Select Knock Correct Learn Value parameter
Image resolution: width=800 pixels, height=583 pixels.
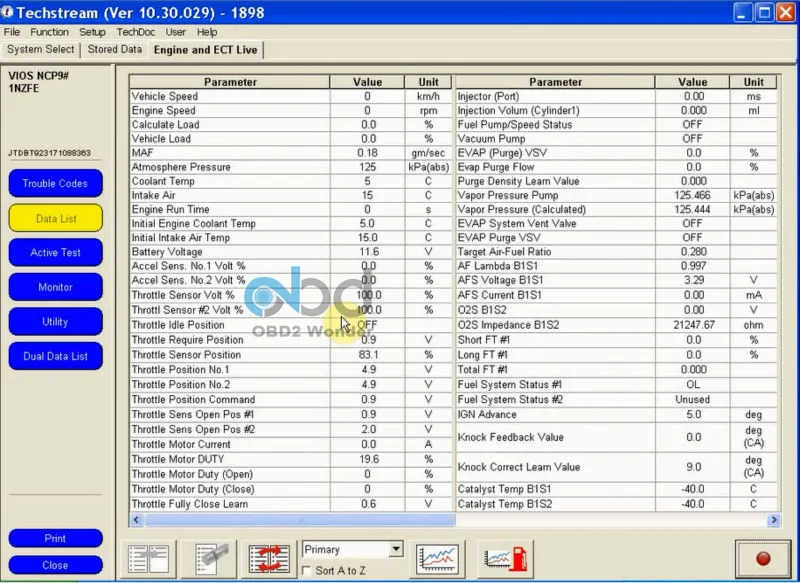555,467
